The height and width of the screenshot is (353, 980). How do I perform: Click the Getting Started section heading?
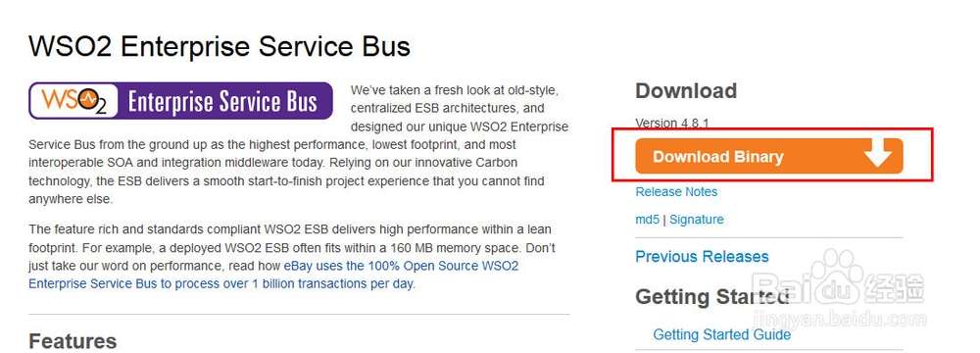711,297
